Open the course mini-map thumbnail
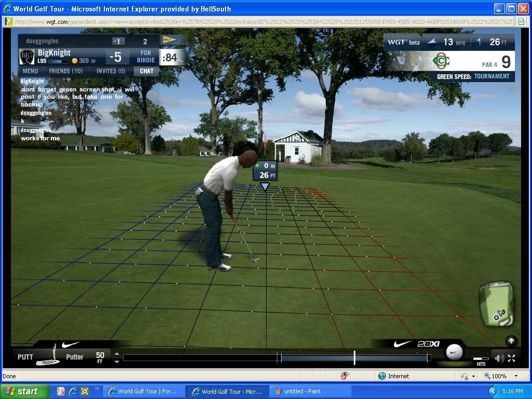The height and width of the screenshot is (399, 532). [x=496, y=304]
